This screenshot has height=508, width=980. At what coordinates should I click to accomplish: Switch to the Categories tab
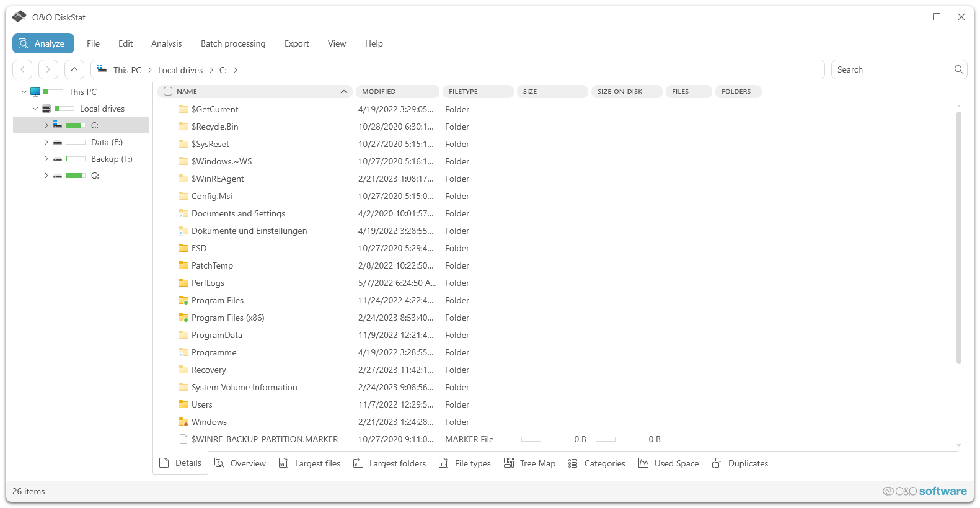coord(596,463)
